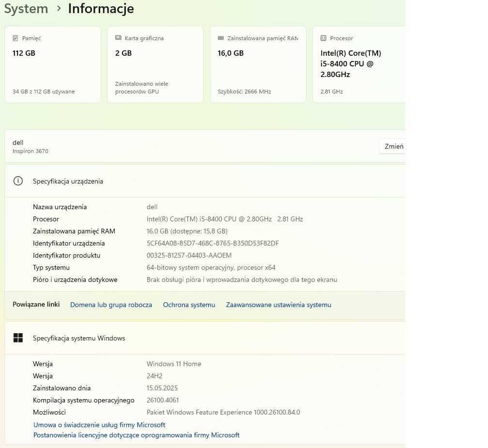This screenshot has width=488, height=448.
Task: Select Brak obsługi pióra text
Action: [242, 280]
